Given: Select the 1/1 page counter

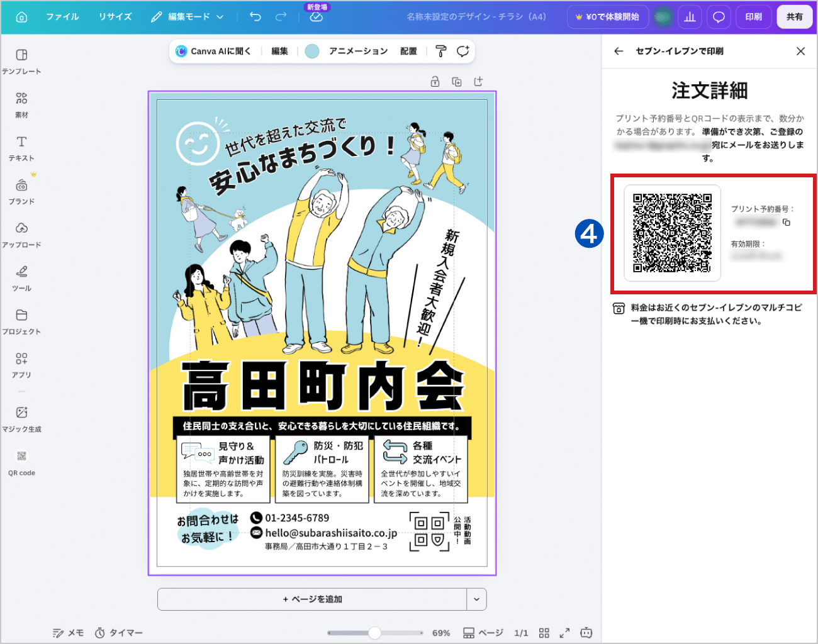Looking at the screenshot, I should [x=521, y=633].
